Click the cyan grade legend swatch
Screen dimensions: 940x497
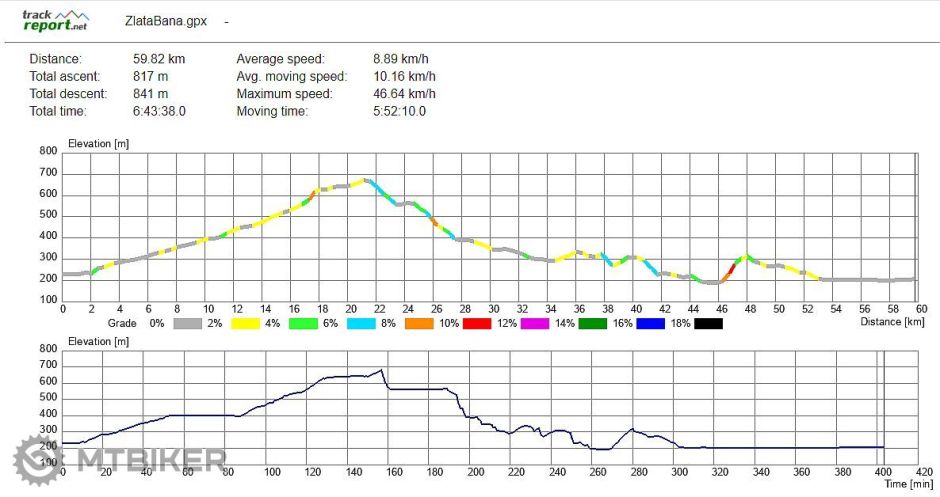click(x=361, y=323)
